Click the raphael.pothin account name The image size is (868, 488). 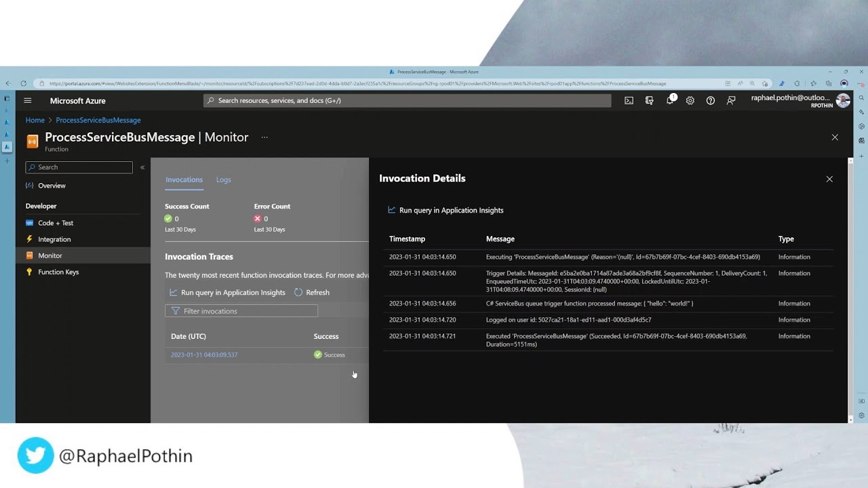pyautogui.click(x=790, y=98)
